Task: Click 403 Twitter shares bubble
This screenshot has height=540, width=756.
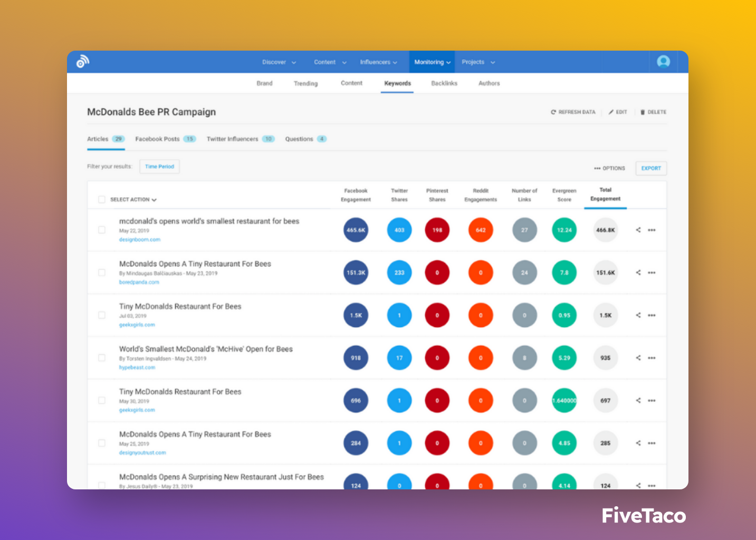Action: (x=399, y=230)
